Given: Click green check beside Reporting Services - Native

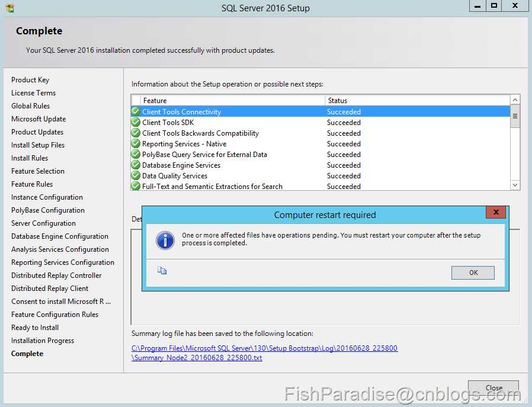Looking at the screenshot, I should point(136,143).
